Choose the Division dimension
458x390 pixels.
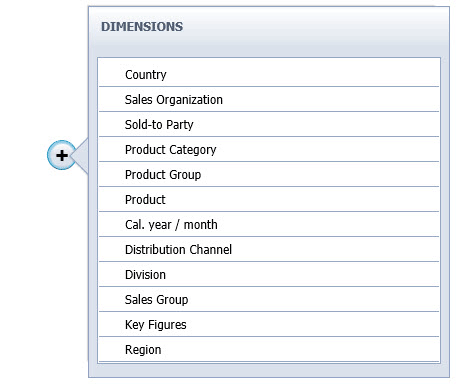[x=269, y=274]
